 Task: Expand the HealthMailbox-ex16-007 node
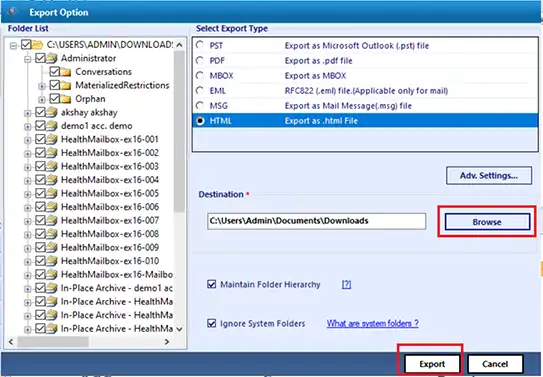27,221
